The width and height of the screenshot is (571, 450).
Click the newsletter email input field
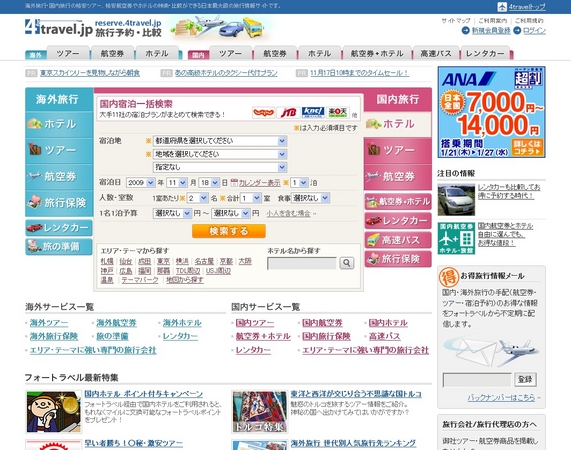click(477, 380)
